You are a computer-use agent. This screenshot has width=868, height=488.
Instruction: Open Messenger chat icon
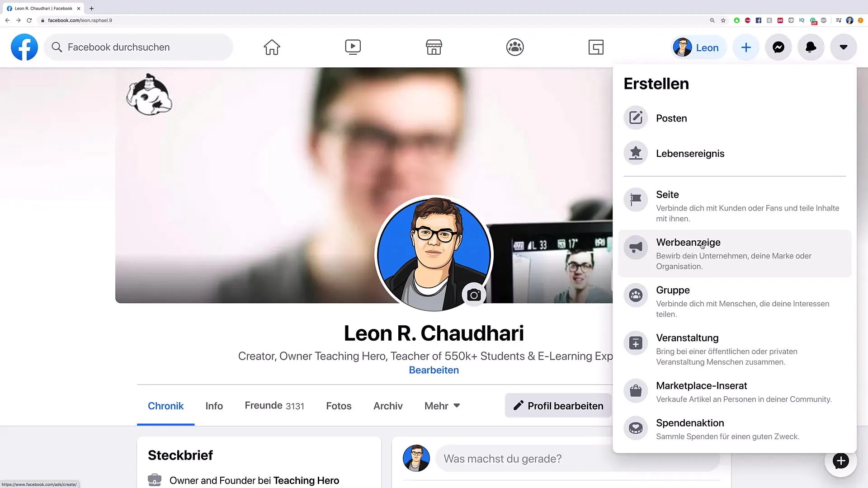778,47
